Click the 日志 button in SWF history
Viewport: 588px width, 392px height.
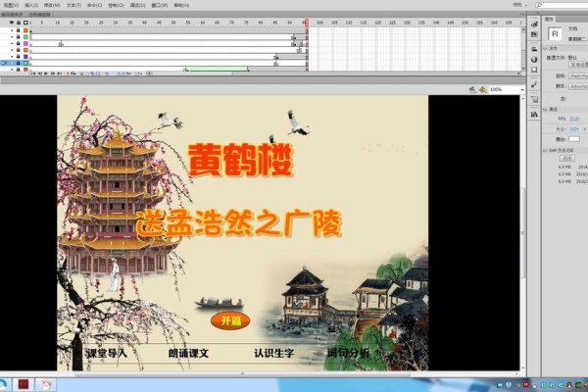click(x=566, y=159)
